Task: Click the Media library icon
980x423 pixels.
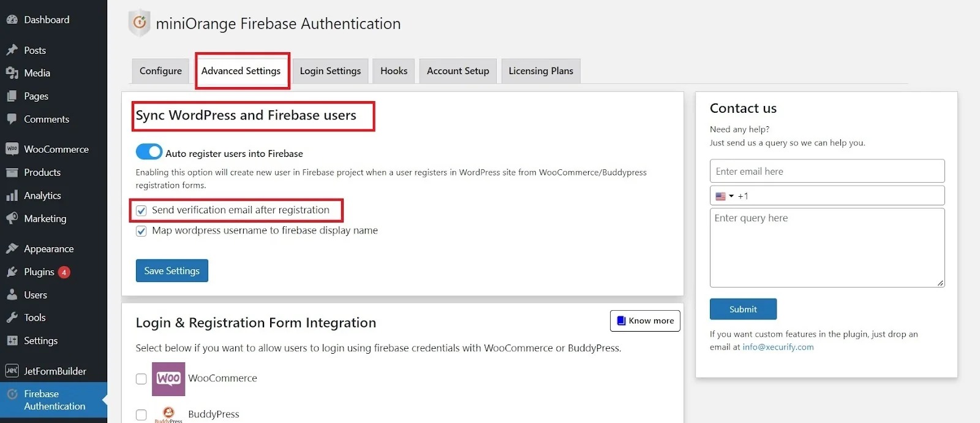Action: coord(12,73)
